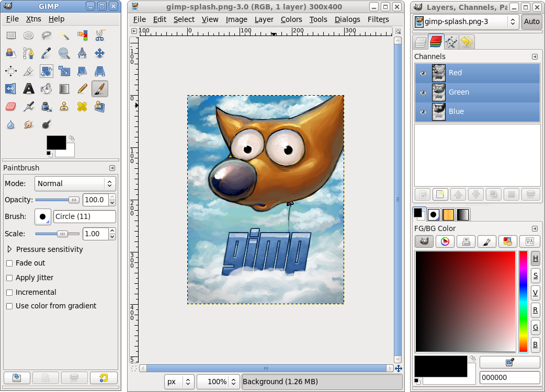This screenshot has height=392, width=545.
Task: Select the Eraser tool
Action: click(10, 106)
